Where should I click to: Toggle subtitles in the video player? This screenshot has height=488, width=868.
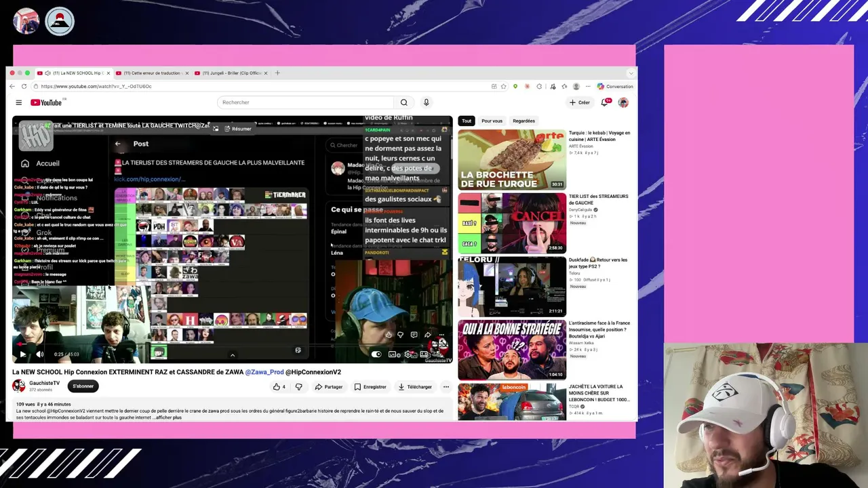(393, 354)
